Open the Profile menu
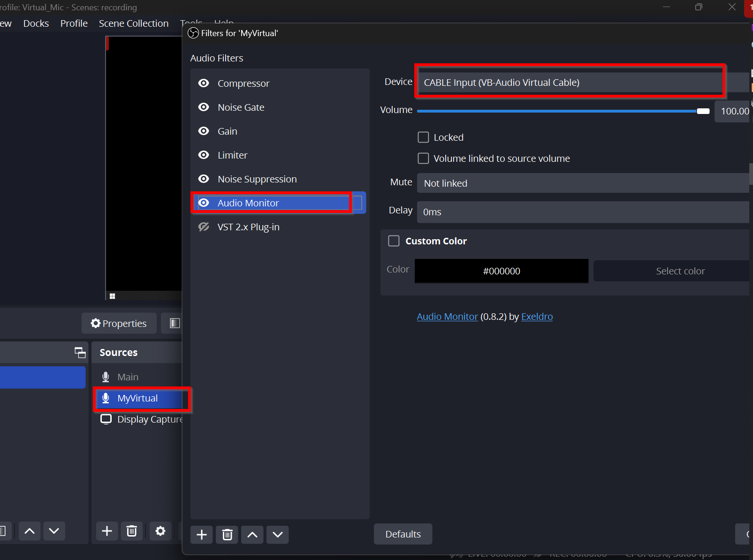Viewport: 753px width, 560px height. tap(74, 23)
